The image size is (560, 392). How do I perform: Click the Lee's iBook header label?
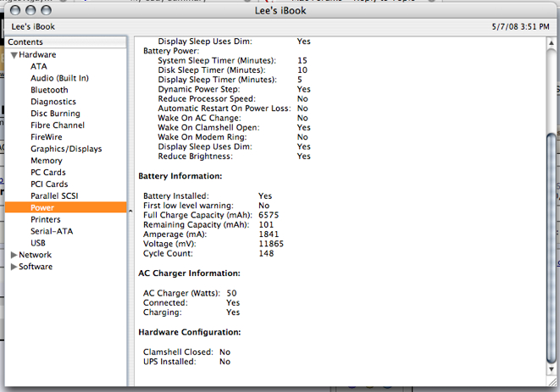coord(33,27)
